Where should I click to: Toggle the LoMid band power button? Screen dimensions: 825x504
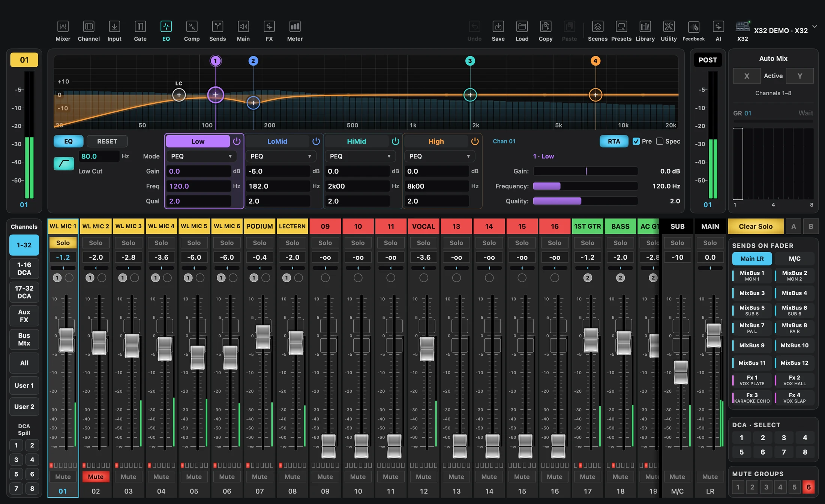(x=316, y=141)
